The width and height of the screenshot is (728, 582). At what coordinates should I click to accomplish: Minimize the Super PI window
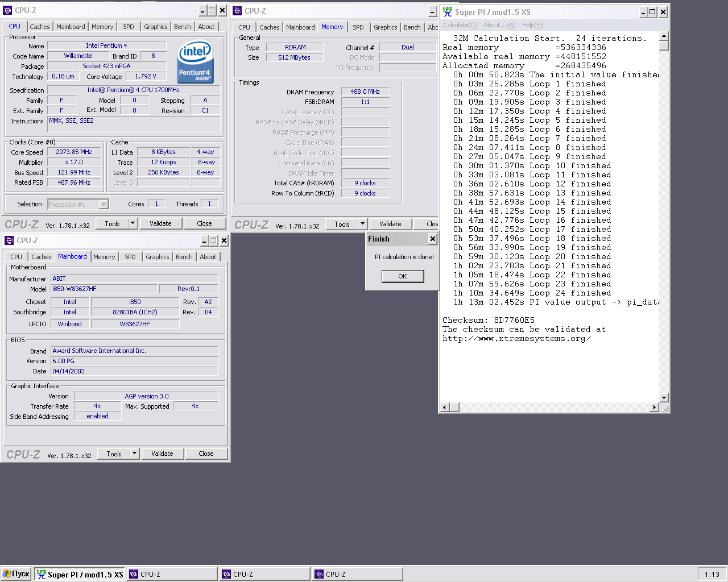point(644,12)
